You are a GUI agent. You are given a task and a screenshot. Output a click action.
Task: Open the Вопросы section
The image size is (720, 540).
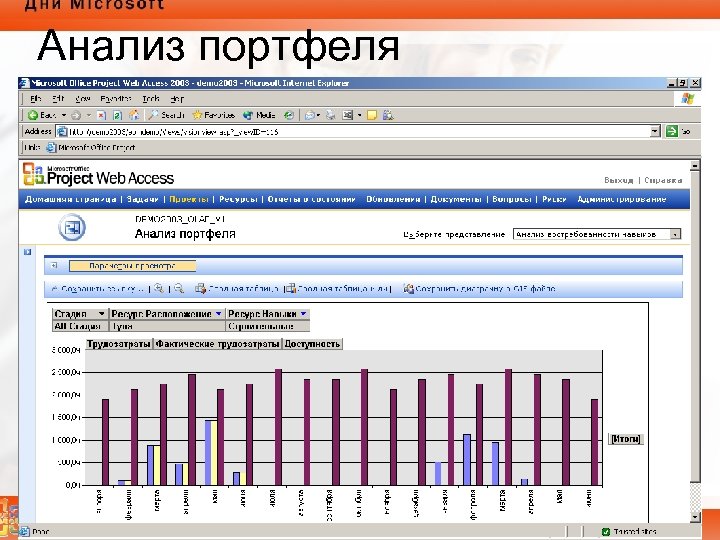tap(512, 199)
